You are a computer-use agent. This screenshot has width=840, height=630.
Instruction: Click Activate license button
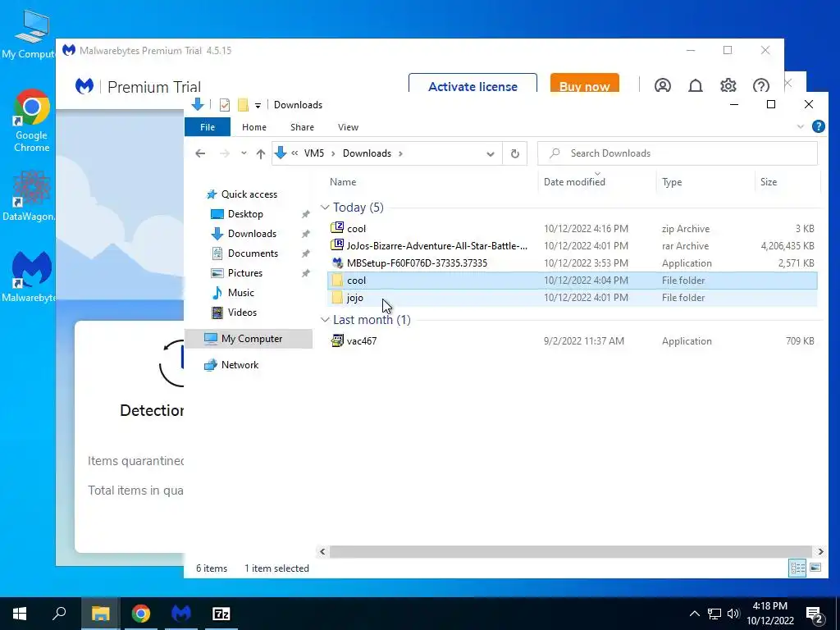tap(472, 83)
